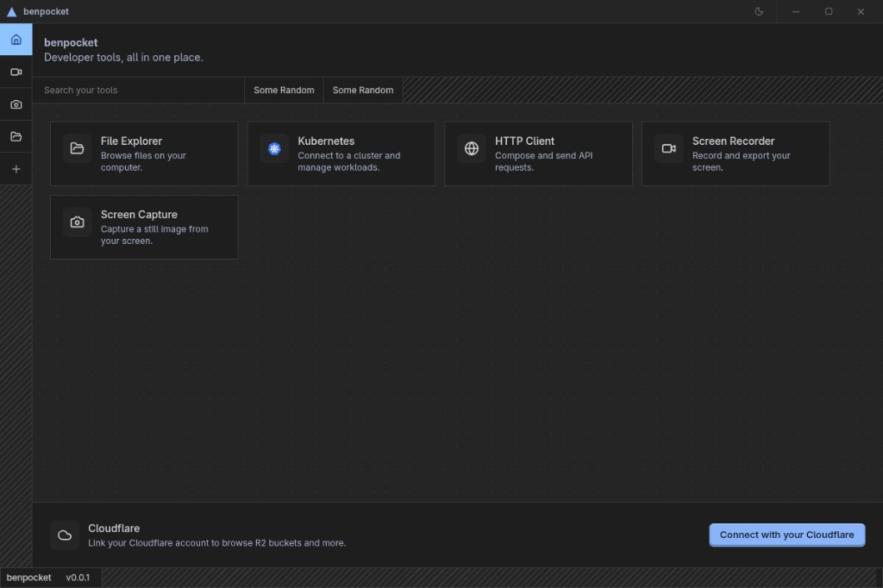Open the HTTP Client tool title
This screenshot has width=883, height=588.
point(524,141)
